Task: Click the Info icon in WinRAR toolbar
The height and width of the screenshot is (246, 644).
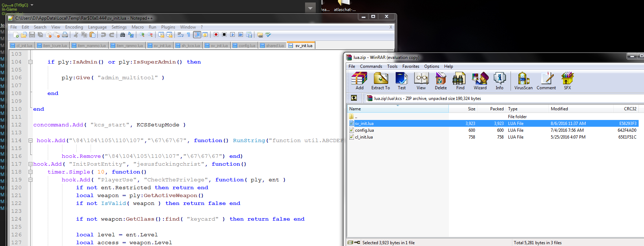Action: [x=500, y=81]
